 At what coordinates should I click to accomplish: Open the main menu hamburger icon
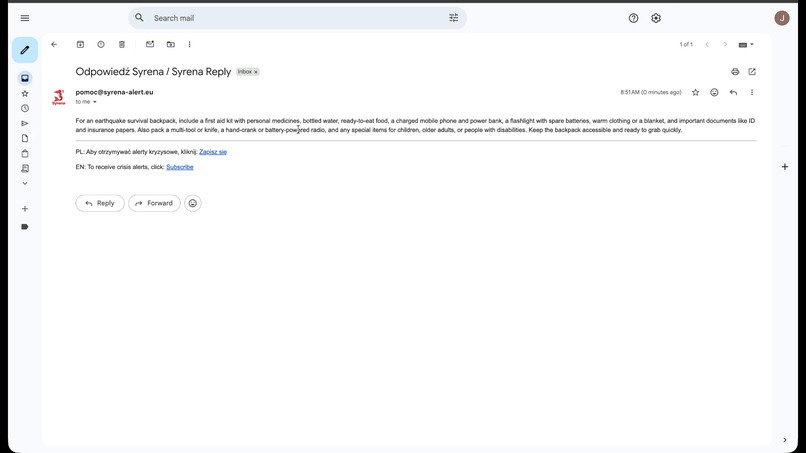(x=25, y=18)
